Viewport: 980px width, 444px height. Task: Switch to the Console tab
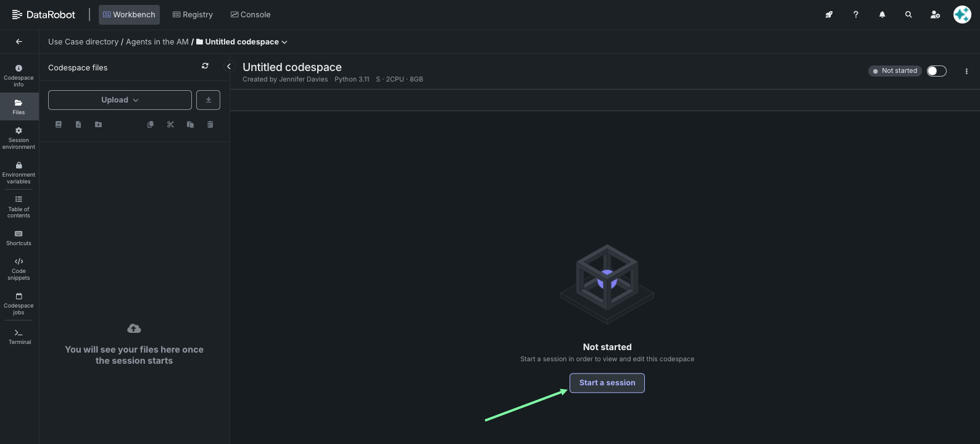[251, 15]
